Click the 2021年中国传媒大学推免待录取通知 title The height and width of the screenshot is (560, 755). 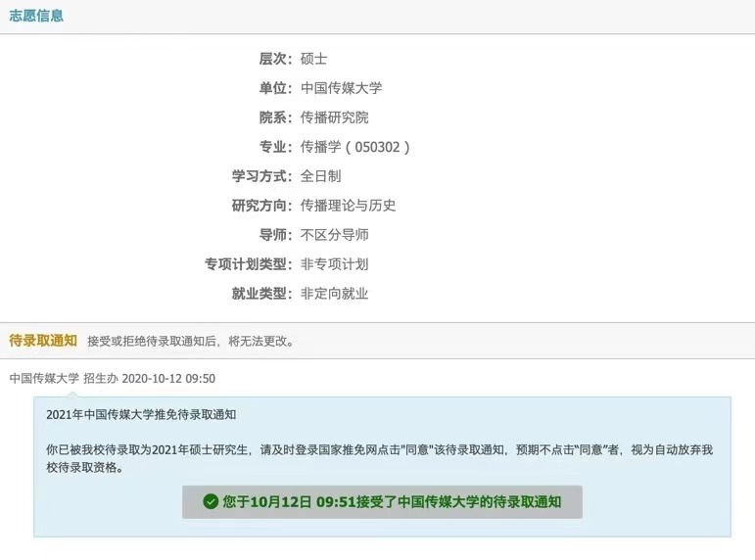pos(141,415)
